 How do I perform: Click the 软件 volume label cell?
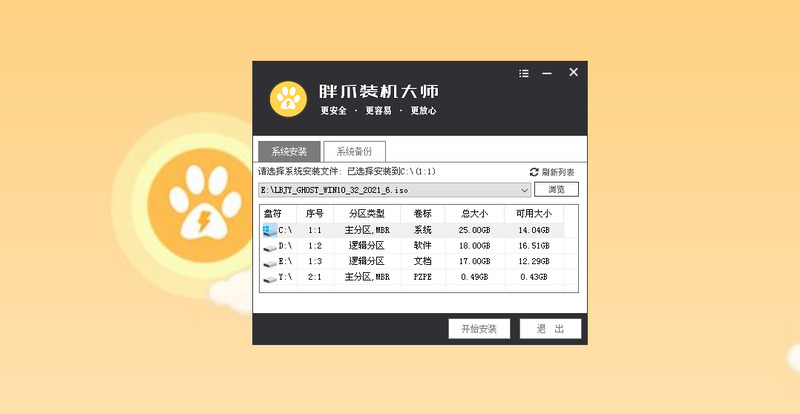point(423,246)
